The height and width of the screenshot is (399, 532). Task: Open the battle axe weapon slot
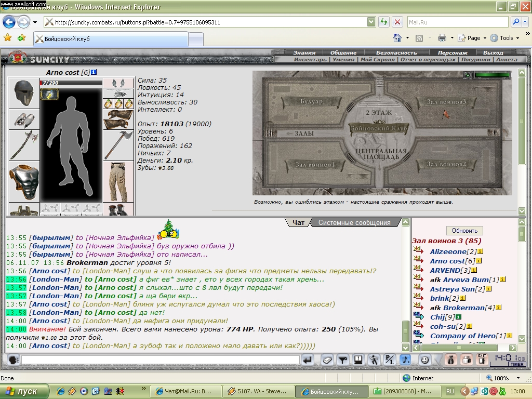click(118, 146)
